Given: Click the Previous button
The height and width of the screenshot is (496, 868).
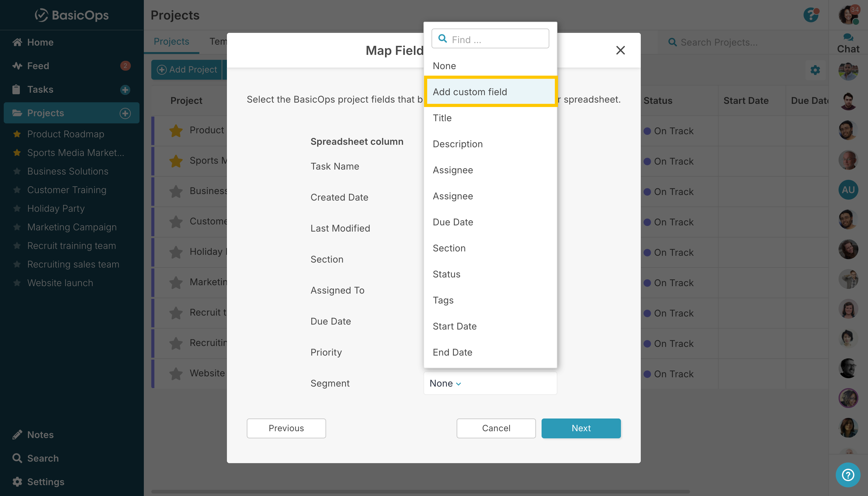Looking at the screenshot, I should pyautogui.click(x=286, y=428).
